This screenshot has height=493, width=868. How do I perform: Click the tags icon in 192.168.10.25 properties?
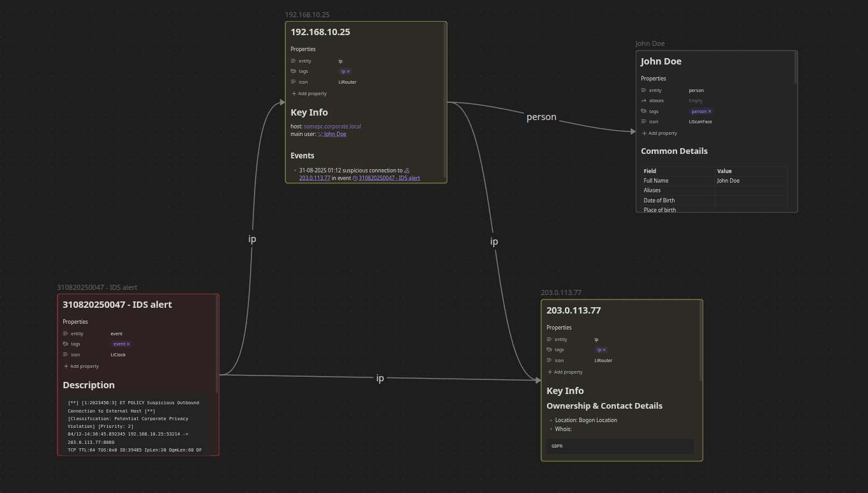coord(294,71)
